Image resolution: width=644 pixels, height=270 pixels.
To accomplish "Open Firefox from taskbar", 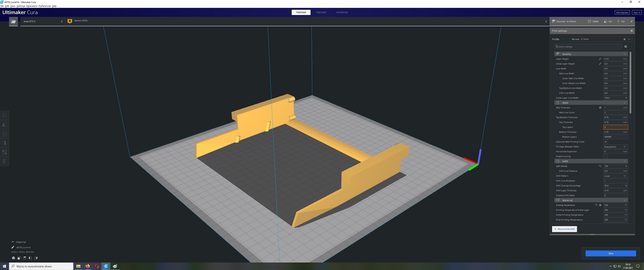I will (x=88, y=266).
